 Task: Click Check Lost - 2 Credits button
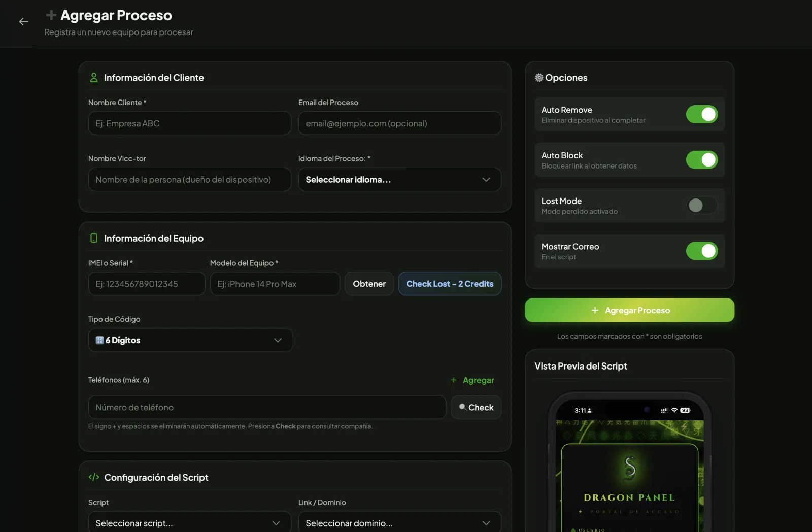pyautogui.click(x=450, y=284)
